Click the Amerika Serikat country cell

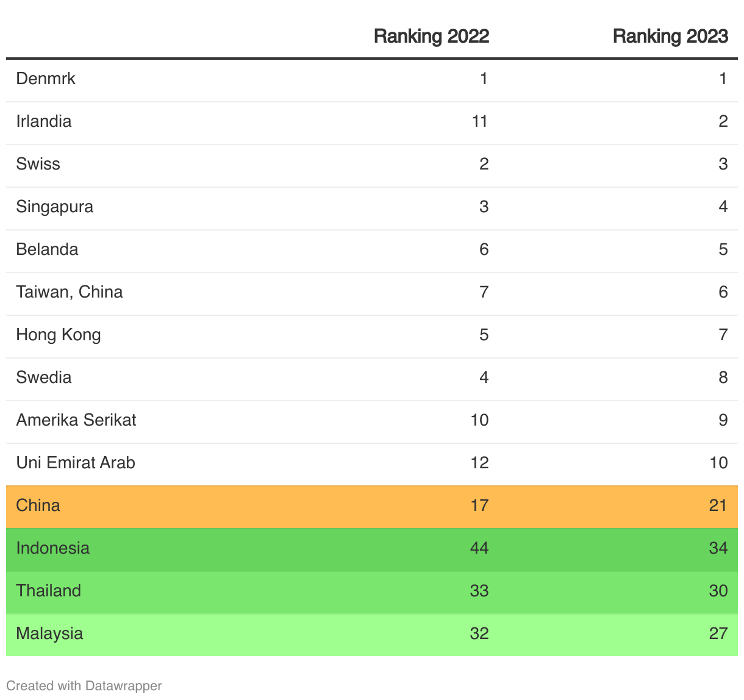[x=76, y=420]
